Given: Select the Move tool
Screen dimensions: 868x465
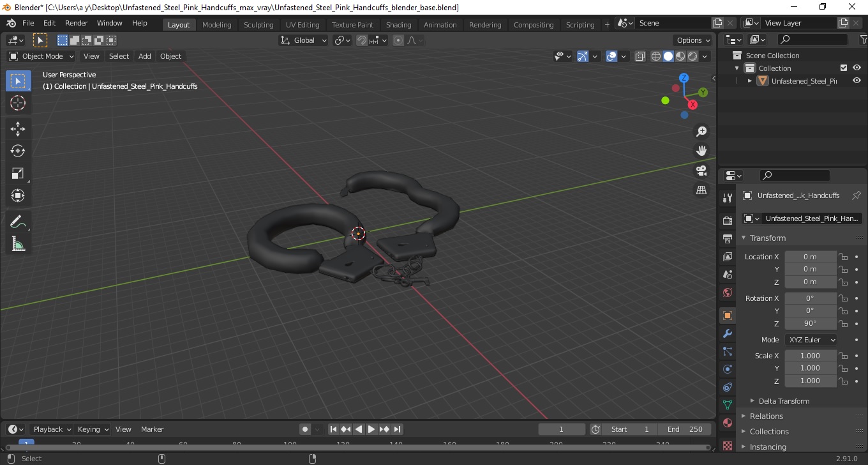Looking at the screenshot, I should click(x=18, y=129).
